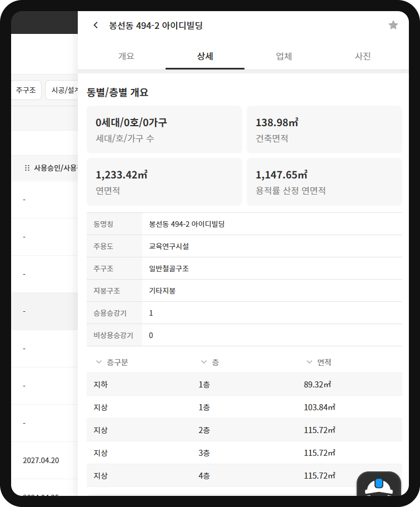Image resolution: width=420 pixels, height=507 pixels.
Task: Click the 지상 4층 row
Action: pyautogui.click(x=244, y=476)
